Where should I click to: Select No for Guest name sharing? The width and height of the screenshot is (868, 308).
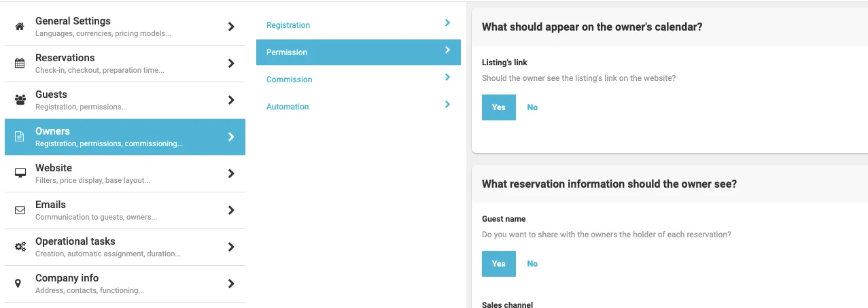532,264
